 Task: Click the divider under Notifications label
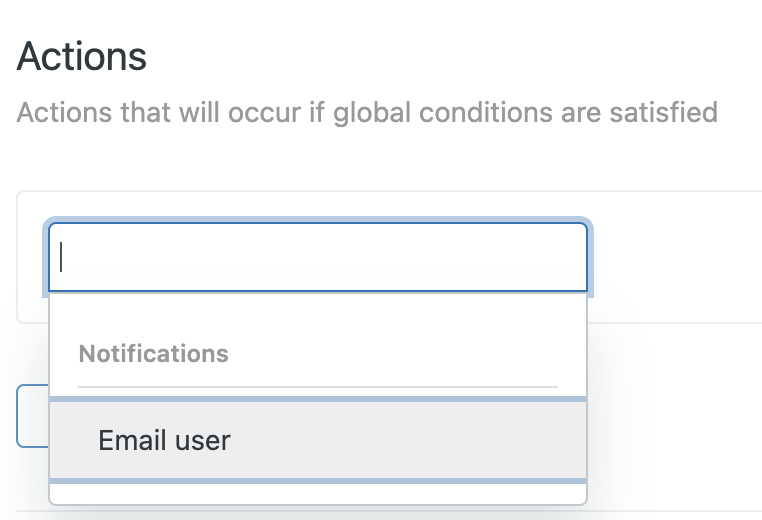click(x=318, y=386)
